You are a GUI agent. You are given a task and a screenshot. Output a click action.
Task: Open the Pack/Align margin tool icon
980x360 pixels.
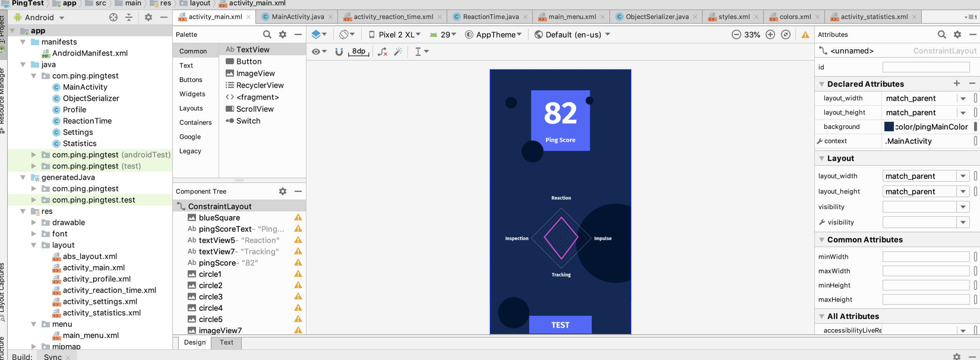pos(418,51)
